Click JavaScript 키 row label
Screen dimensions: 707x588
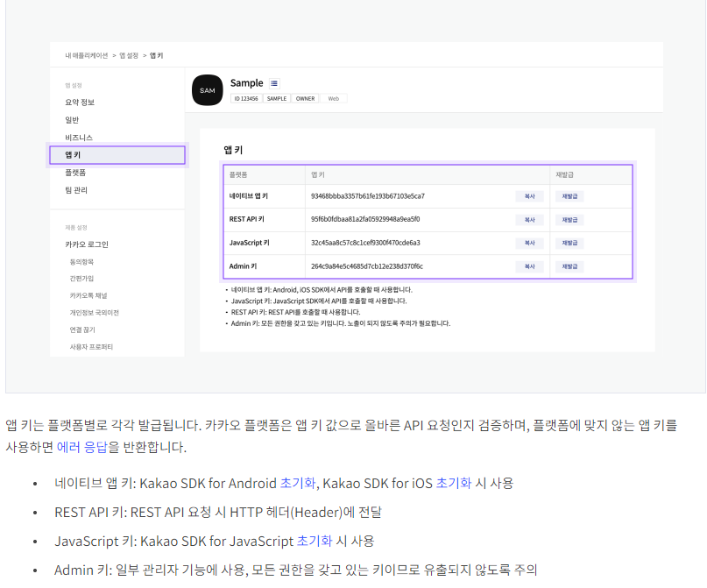[x=250, y=243]
